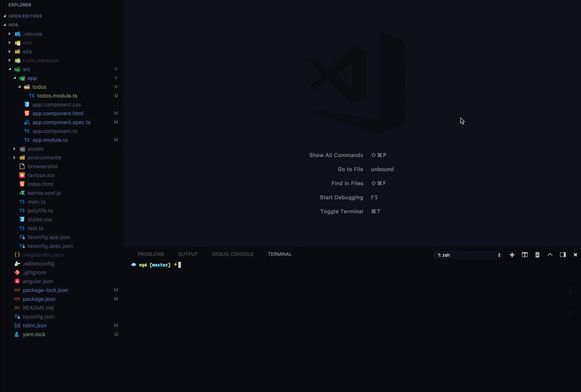Click the markdown icon of README.md

[17, 308]
